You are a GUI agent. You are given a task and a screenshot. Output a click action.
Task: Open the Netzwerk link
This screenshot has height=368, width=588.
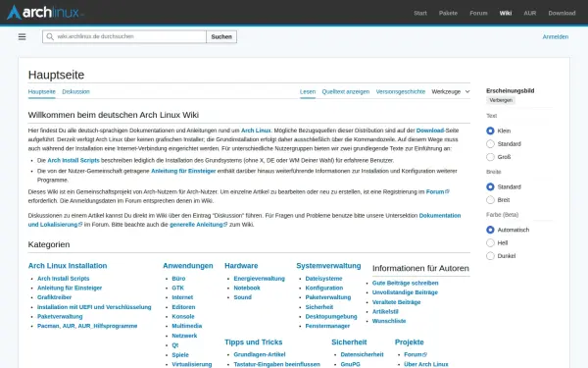(184, 336)
